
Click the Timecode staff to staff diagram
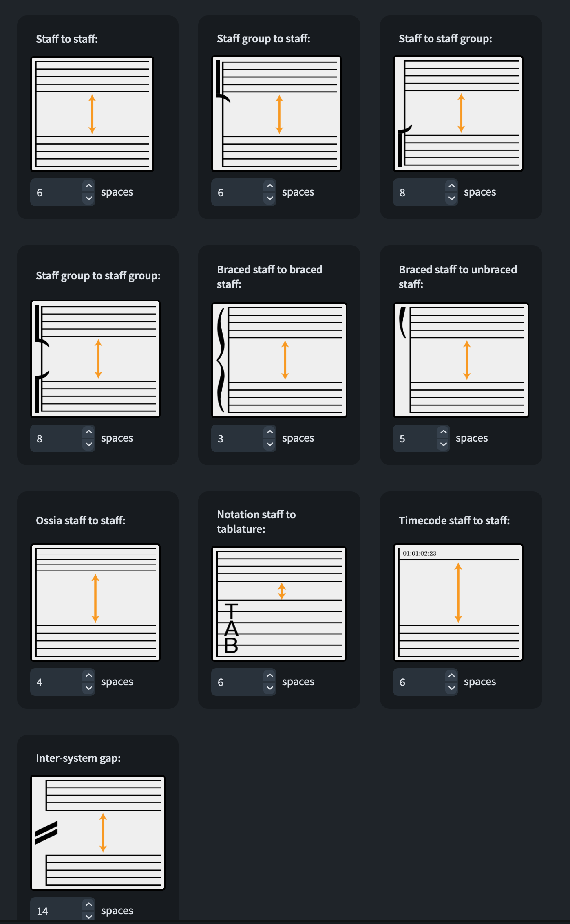tap(458, 602)
